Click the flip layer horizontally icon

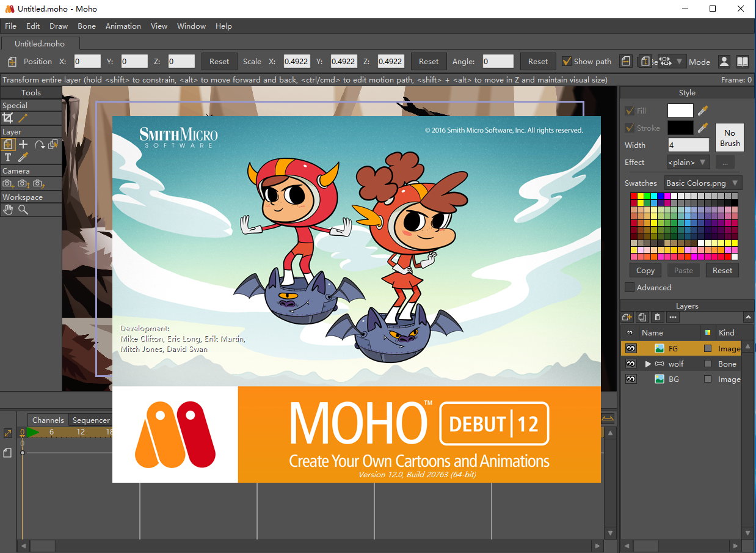coord(626,61)
